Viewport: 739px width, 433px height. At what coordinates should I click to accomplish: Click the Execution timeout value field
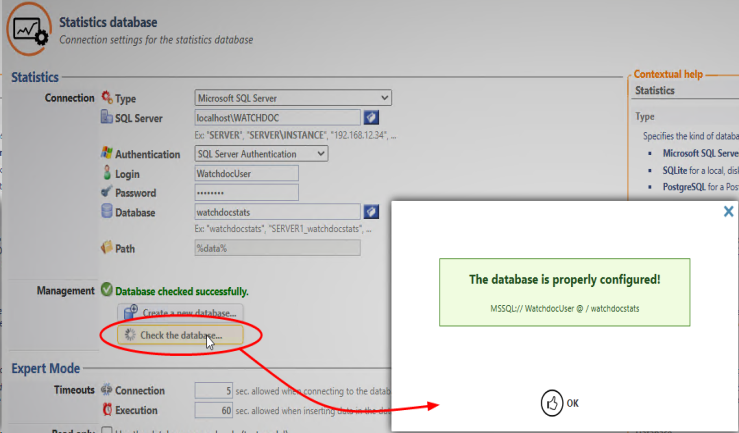pyautogui.click(x=214, y=410)
